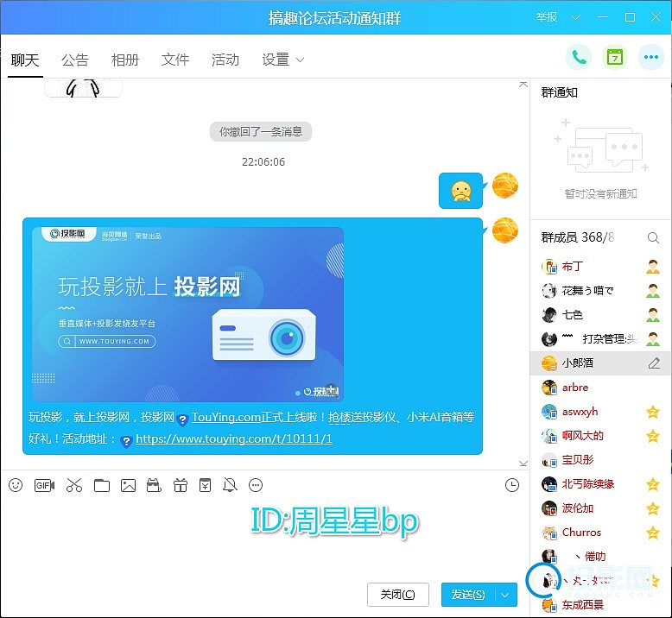Select member 小郎酒 in list

pyautogui.click(x=600, y=363)
